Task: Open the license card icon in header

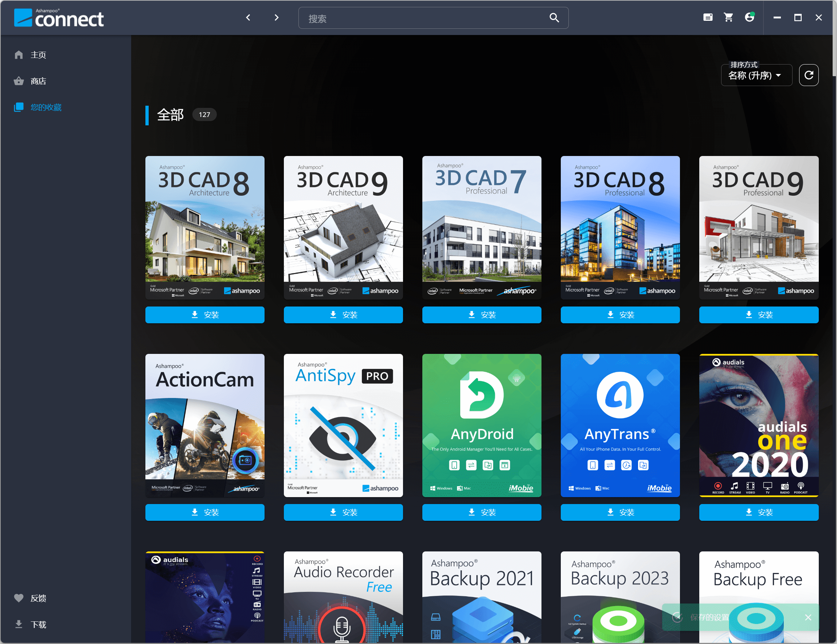Action: [708, 17]
